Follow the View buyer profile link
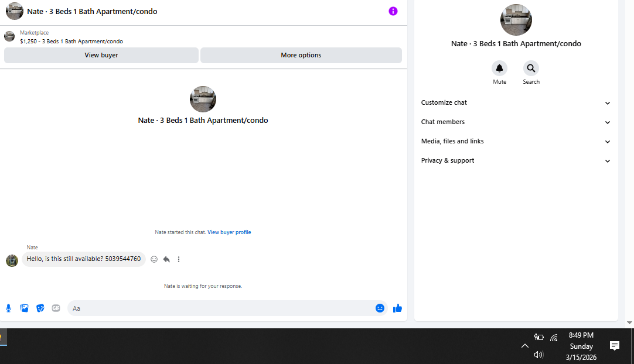This screenshot has width=634, height=364. 229,232
